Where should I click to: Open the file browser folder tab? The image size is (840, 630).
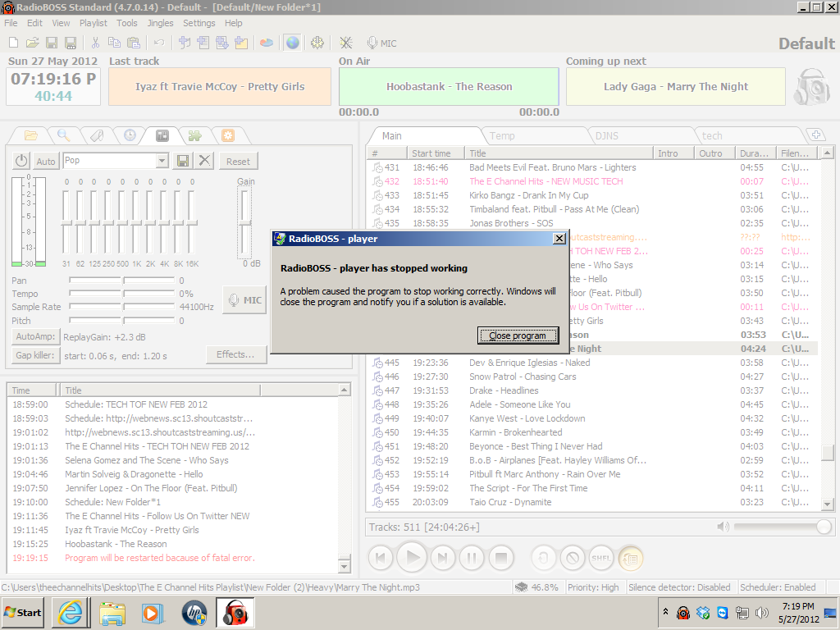click(30, 135)
